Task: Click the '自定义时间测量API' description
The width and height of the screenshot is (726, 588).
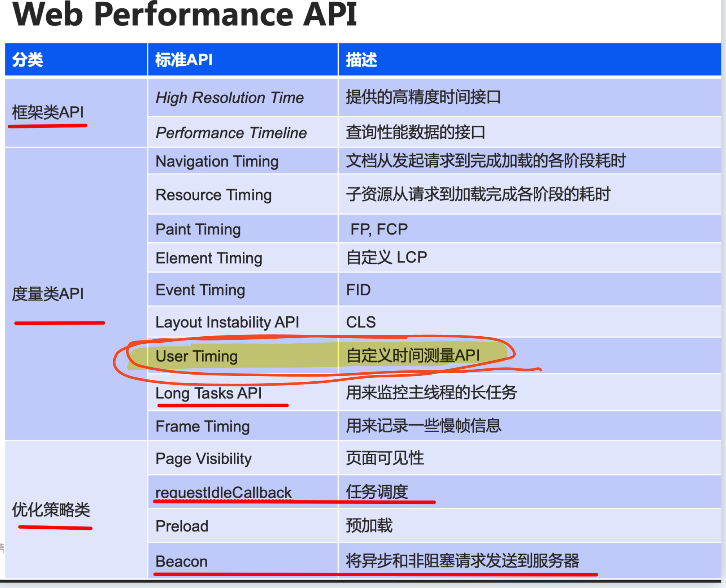Action: pyautogui.click(x=413, y=355)
